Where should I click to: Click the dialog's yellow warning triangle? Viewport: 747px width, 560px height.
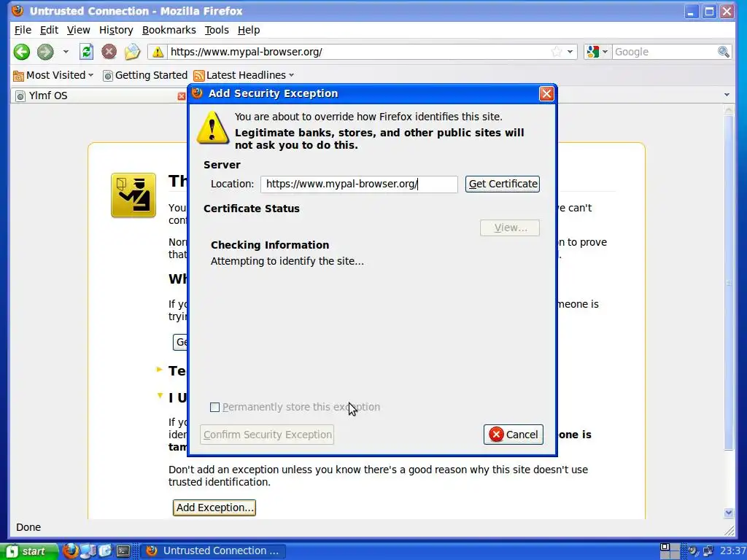[x=212, y=128]
